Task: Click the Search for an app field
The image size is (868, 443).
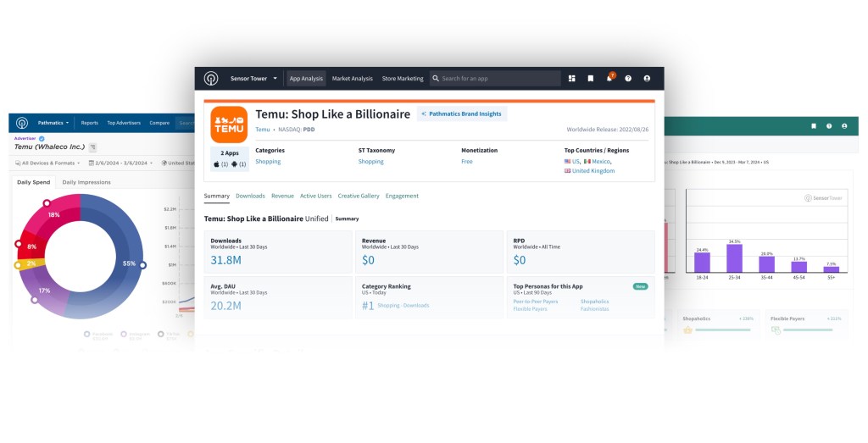Action: click(495, 79)
